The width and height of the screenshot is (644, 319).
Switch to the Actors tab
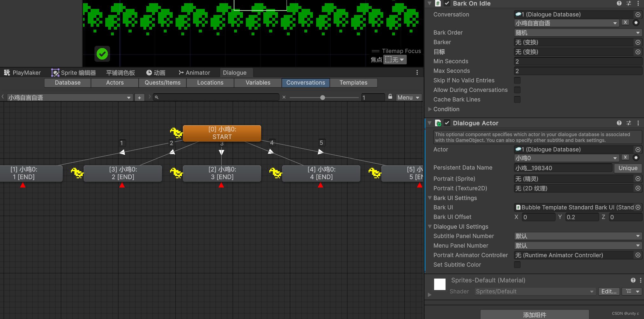click(x=114, y=82)
